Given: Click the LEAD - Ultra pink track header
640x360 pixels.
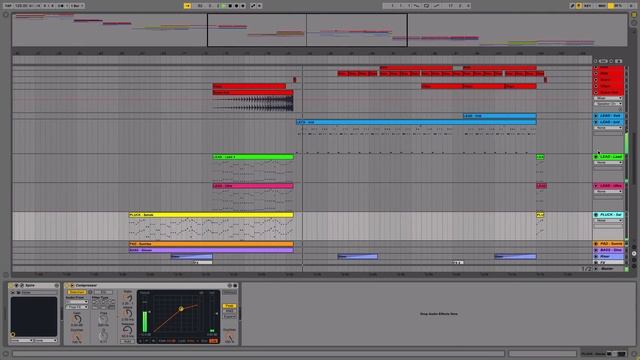Looking at the screenshot, I should click(x=611, y=186).
